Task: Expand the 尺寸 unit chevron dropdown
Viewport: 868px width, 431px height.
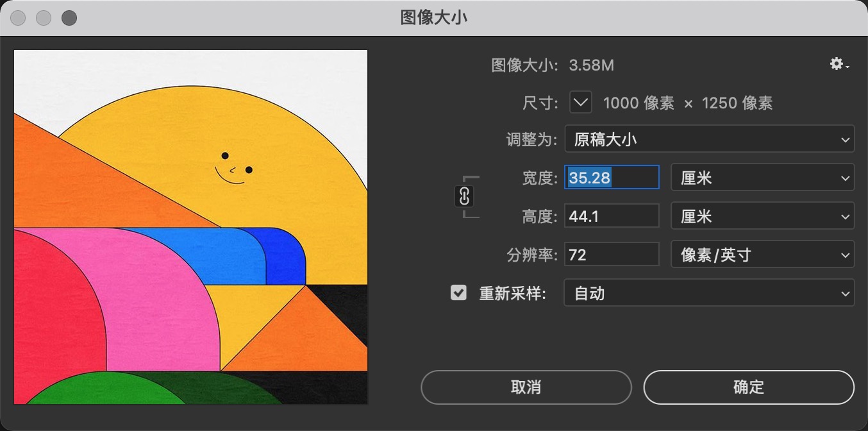Action: click(581, 103)
